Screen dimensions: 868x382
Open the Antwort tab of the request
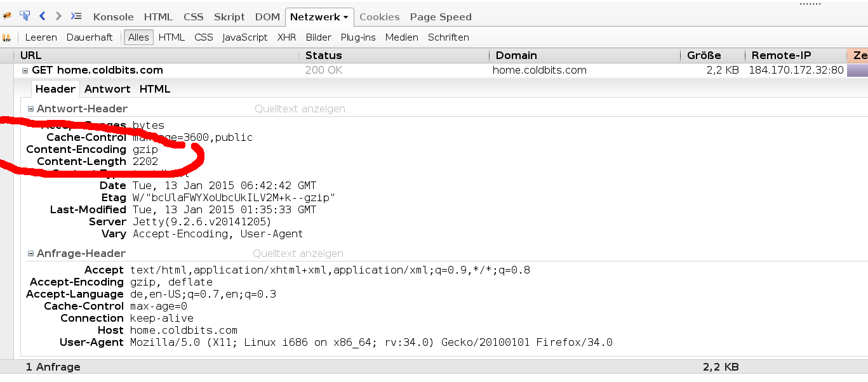(107, 89)
